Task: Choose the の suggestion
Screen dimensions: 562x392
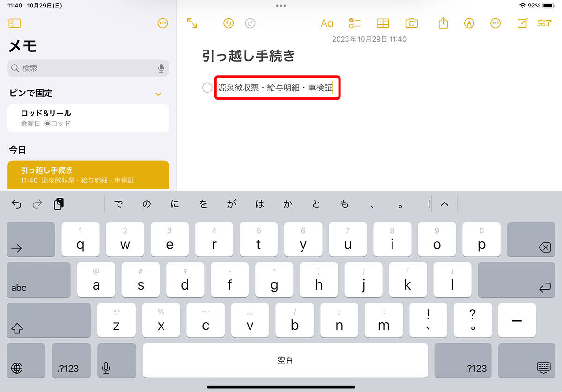Action: (x=147, y=204)
